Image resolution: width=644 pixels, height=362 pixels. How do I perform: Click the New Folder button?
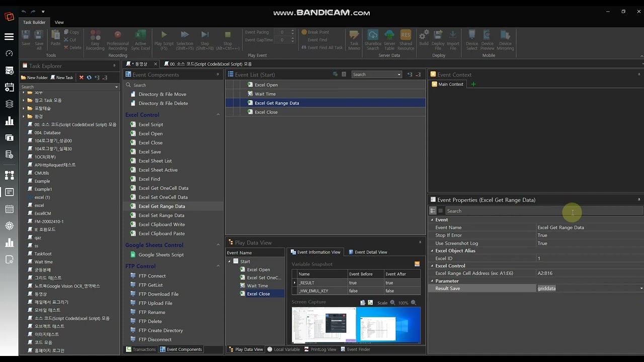(x=34, y=77)
